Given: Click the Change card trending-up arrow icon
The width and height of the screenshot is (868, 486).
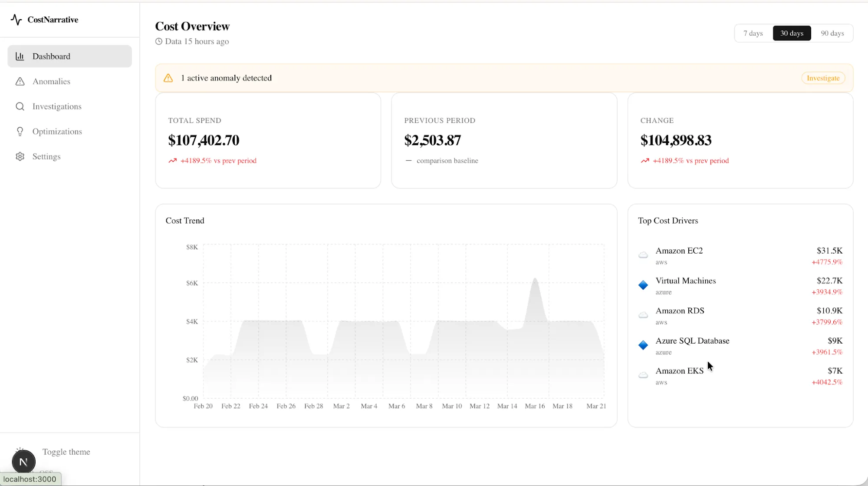Looking at the screenshot, I should [645, 161].
